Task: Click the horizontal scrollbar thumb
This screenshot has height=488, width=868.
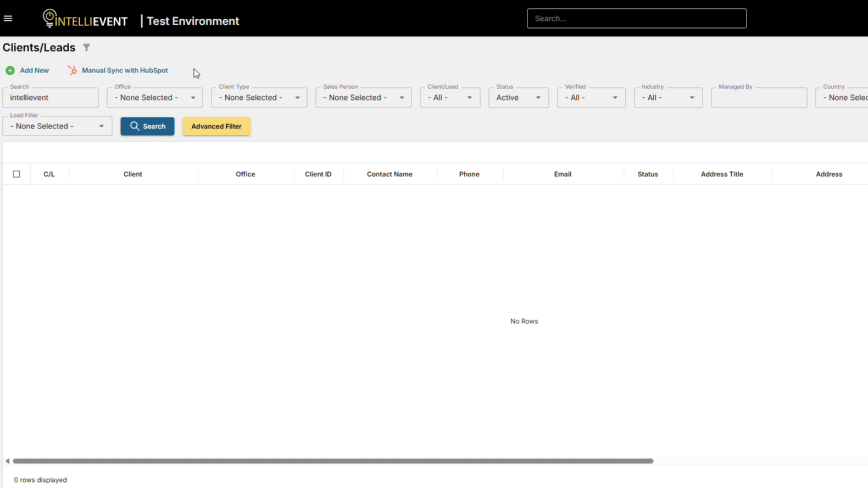Action: (333, 461)
